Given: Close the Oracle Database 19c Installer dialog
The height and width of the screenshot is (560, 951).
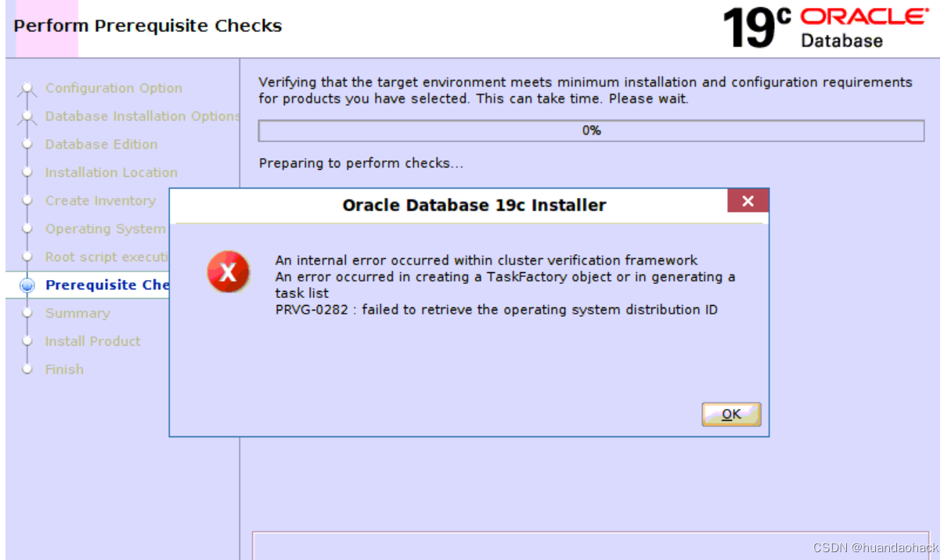Looking at the screenshot, I should coord(747,200).
